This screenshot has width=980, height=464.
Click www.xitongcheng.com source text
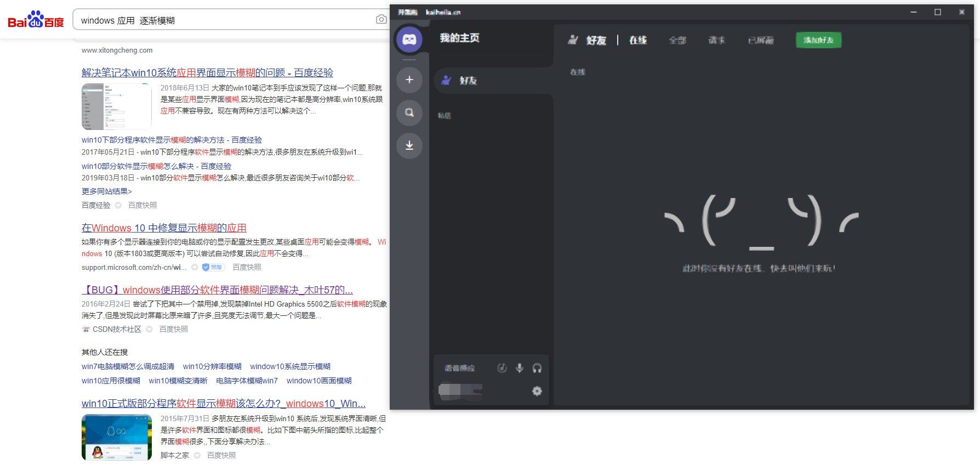[x=117, y=50]
